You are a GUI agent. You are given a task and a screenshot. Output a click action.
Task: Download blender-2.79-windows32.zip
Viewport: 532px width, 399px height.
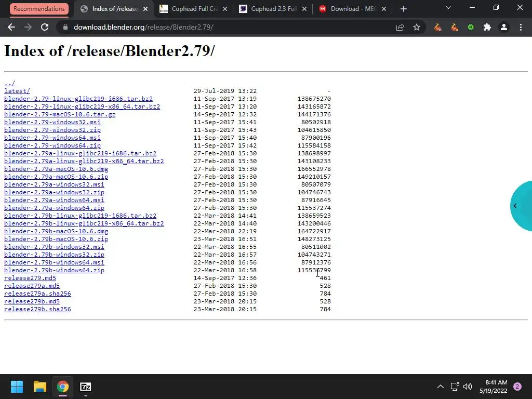click(52, 130)
